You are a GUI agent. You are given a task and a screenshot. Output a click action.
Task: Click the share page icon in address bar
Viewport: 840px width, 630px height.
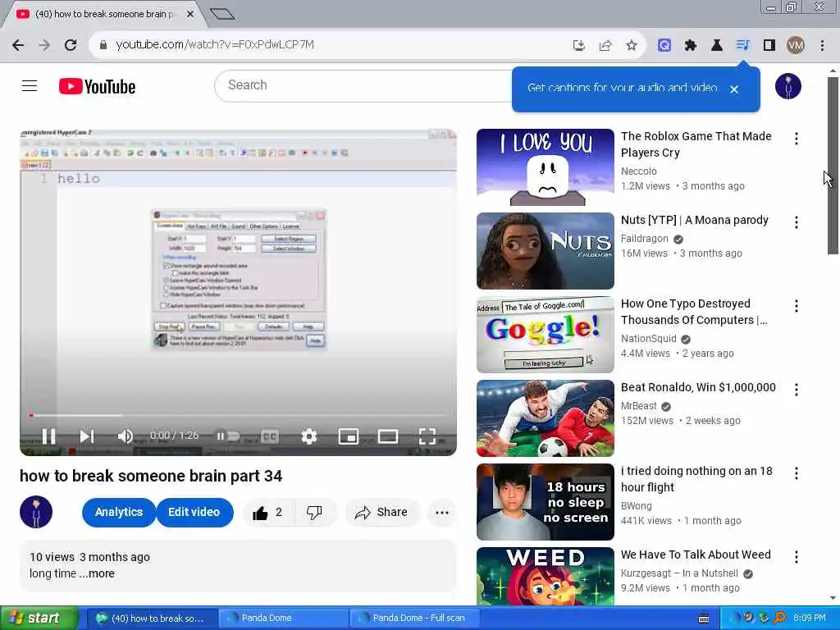click(605, 45)
